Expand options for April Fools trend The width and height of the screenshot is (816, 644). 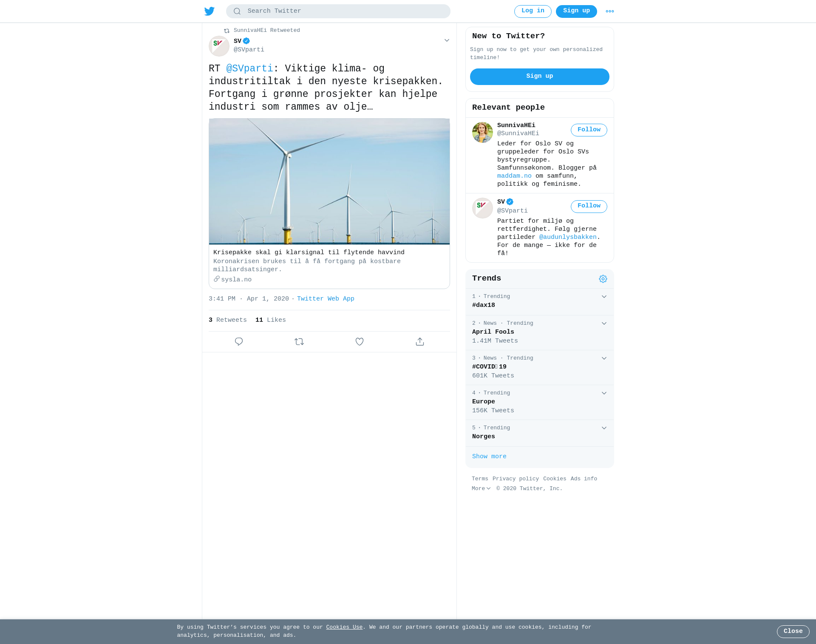click(604, 323)
